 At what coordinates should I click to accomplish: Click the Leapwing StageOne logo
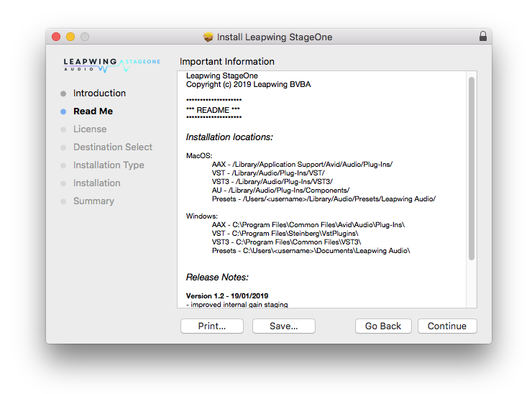[x=112, y=65]
